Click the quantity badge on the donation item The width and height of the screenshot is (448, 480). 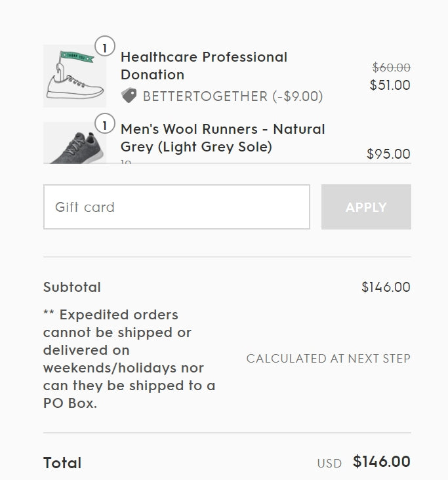pyautogui.click(x=104, y=47)
